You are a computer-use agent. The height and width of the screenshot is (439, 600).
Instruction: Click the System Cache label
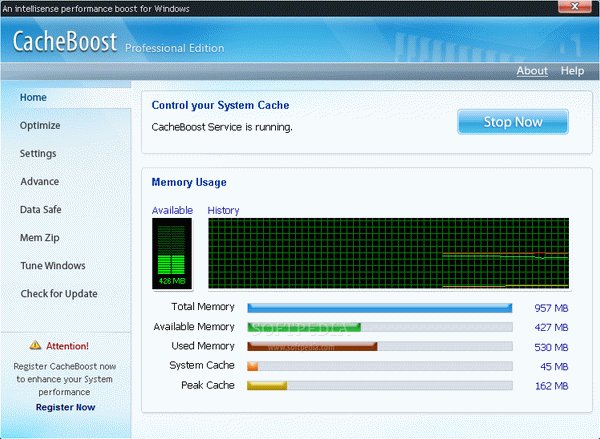tap(202, 366)
